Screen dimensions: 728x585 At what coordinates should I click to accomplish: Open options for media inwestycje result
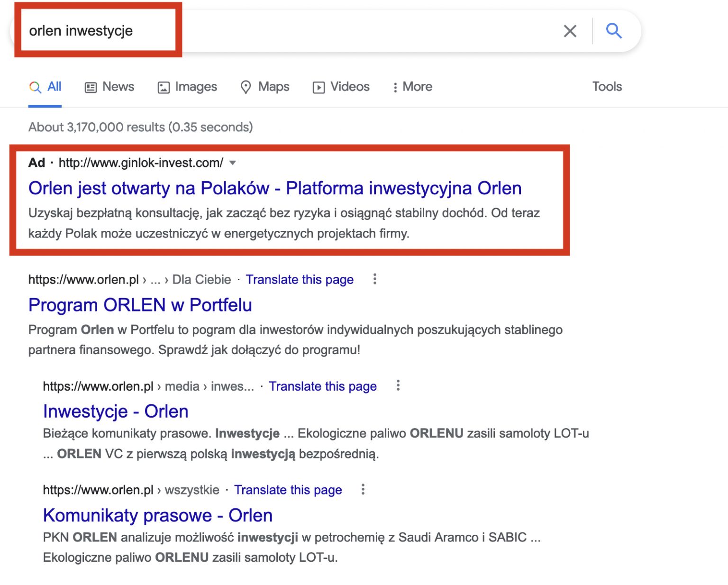pyautogui.click(x=398, y=385)
